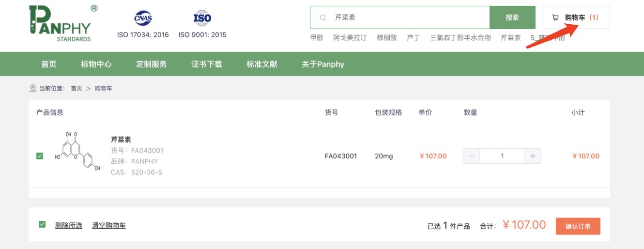Click the shopping cart icon
The width and height of the screenshot is (644, 249).
pyautogui.click(x=555, y=17)
